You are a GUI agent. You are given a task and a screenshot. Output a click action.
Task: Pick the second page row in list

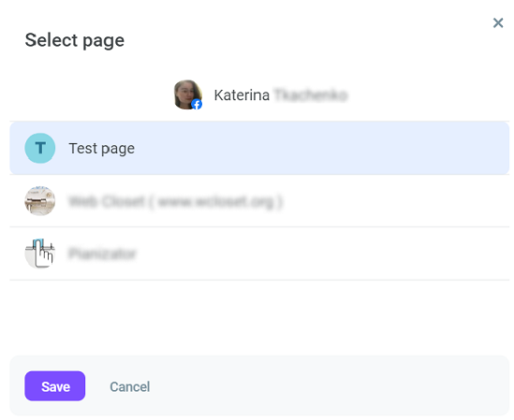click(259, 201)
